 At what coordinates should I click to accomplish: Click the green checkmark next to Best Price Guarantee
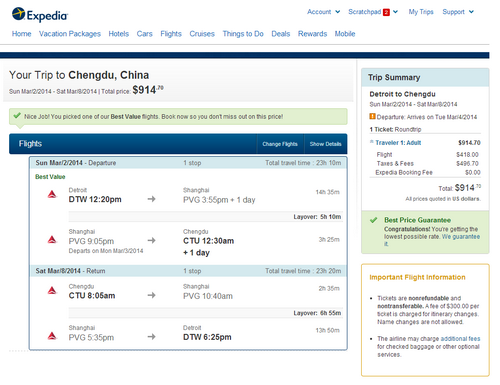pyautogui.click(x=374, y=220)
